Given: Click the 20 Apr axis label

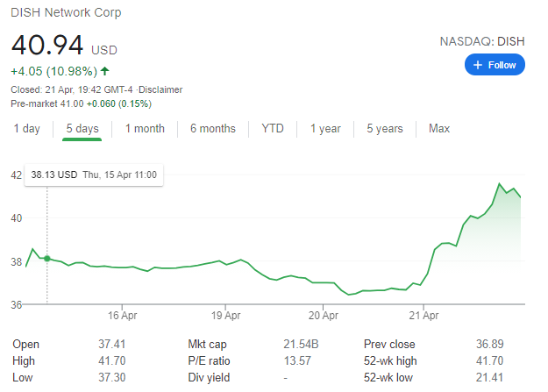Looking at the screenshot, I should 324,316.
